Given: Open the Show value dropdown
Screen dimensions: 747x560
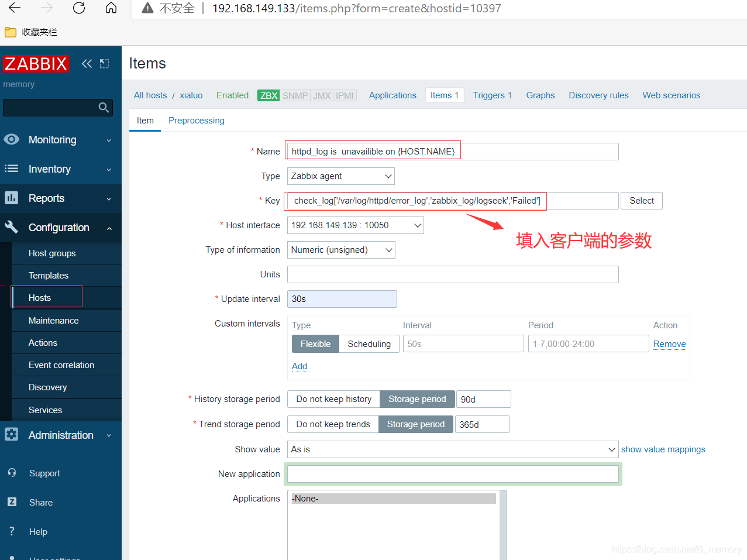Looking at the screenshot, I should [453, 449].
